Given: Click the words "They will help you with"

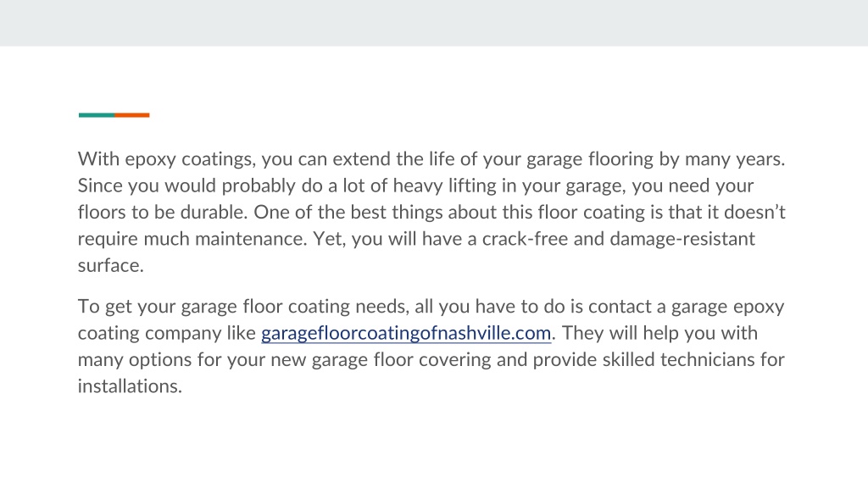Looking at the screenshot, I should (659, 334).
